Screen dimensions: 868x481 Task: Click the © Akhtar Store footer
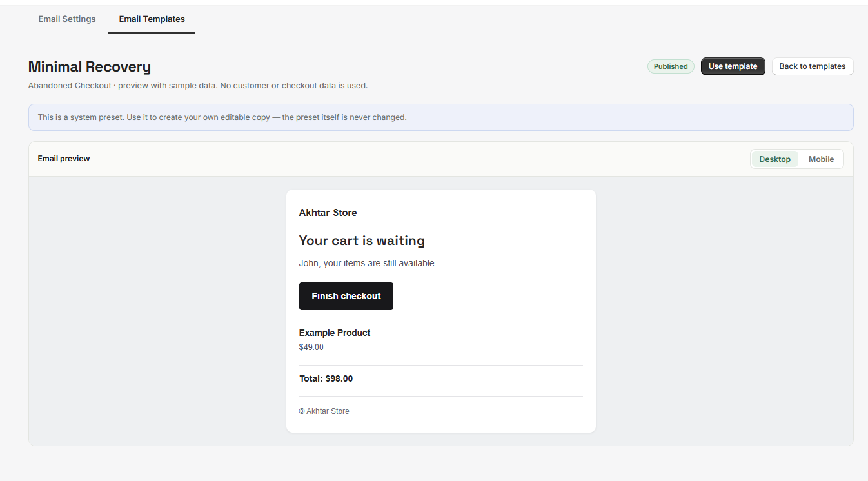[x=324, y=411]
